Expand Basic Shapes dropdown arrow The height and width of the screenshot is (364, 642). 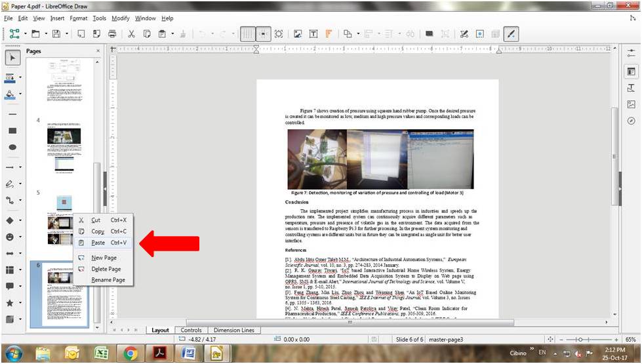click(20, 220)
